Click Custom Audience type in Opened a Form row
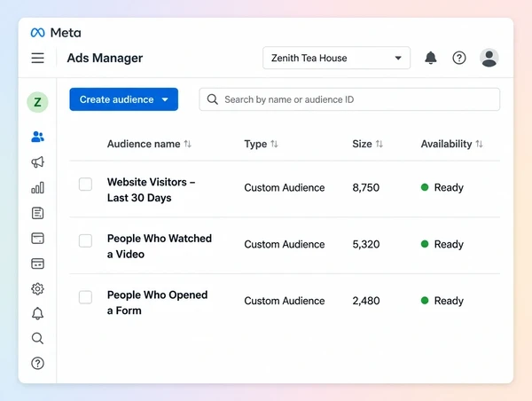The height and width of the screenshot is (401, 532). pyautogui.click(x=285, y=301)
